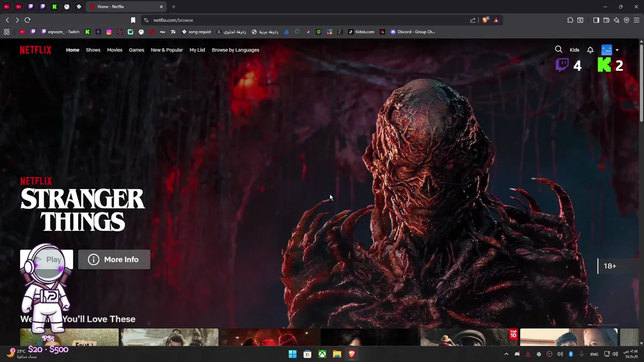This screenshot has width=644, height=362.
Task: Open the notifications bell
Action: click(x=590, y=50)
